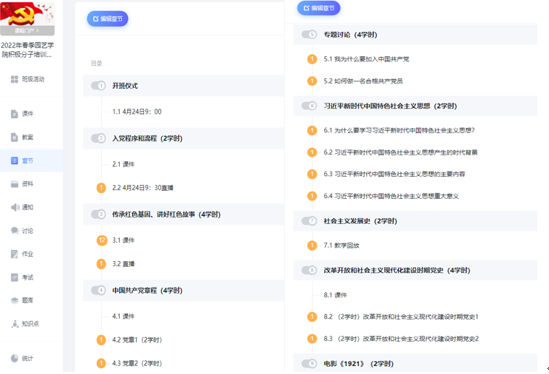Collapse 习近平新时代中国特色社会主义思想 (2学时) chapter
This screenshot has height=374, width=549.
tap(415, 106)
